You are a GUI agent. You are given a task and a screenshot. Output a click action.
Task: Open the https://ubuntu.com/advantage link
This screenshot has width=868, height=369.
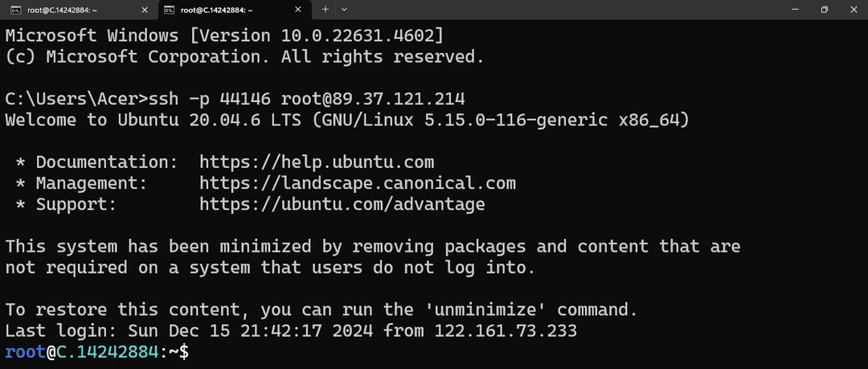(342, 204)
